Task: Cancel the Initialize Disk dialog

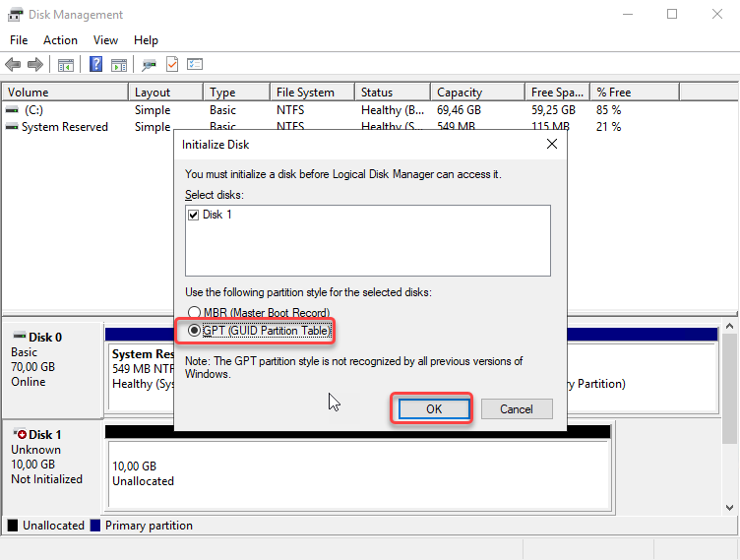Action: (517, 408)
